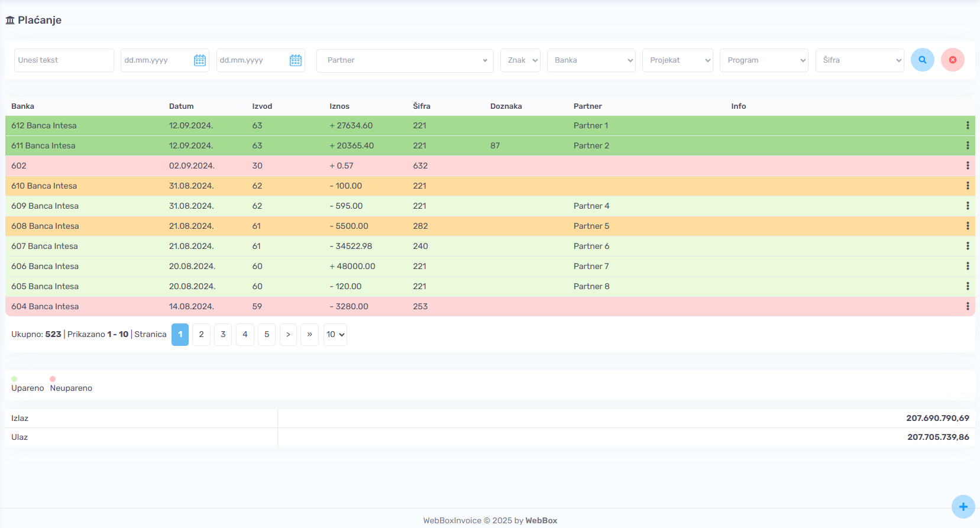Screen dimensions: 980x528
Task: Click Izlaz total 207.690.790,69
Action: (x=937, y=418)
